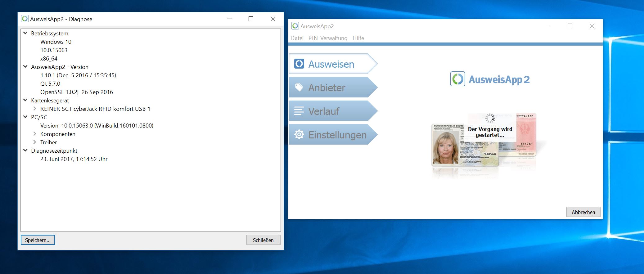Viewport: 644px width, 274px height.
Task: Open the Anbieter section in the sidebar
Action: (x=333, y=88)
